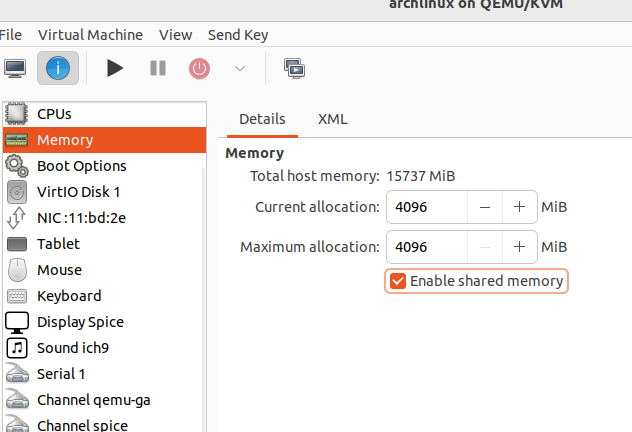Select VirtIO Disk 1 device

[78, 192]
